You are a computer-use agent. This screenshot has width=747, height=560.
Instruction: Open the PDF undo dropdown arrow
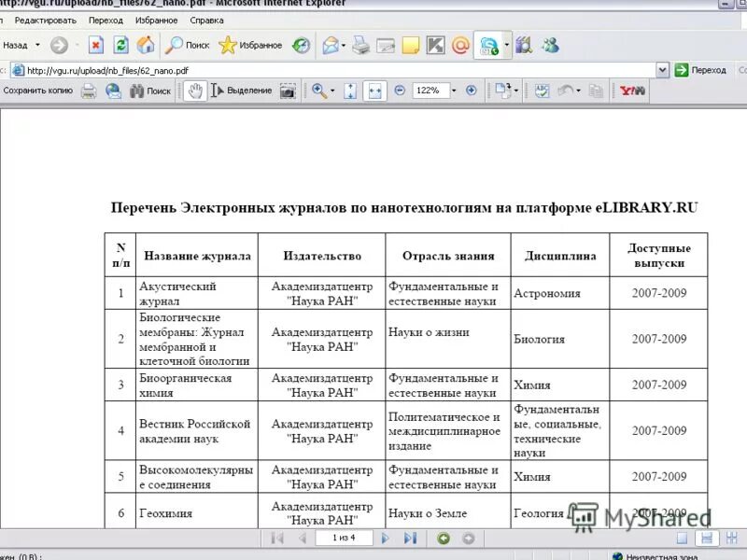578,91
